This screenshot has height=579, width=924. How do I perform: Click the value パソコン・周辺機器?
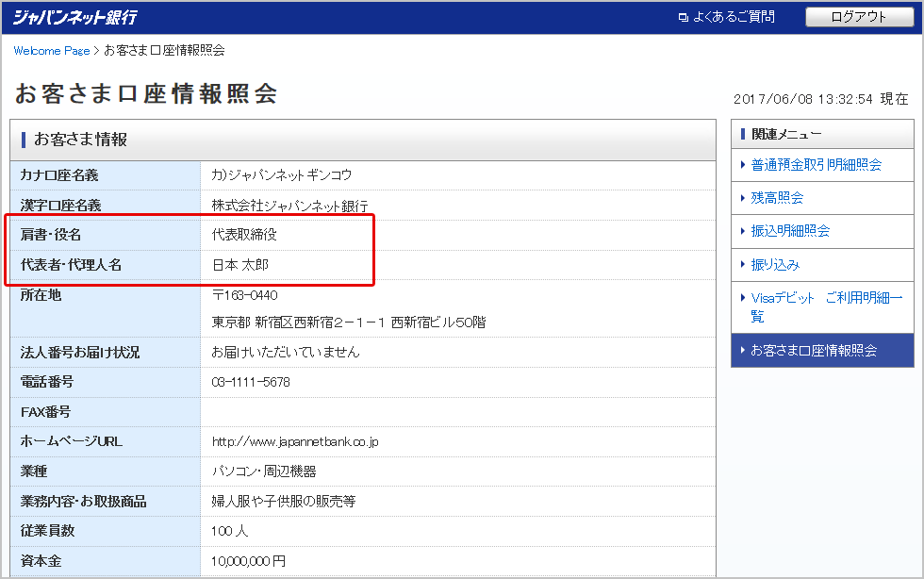264,471
